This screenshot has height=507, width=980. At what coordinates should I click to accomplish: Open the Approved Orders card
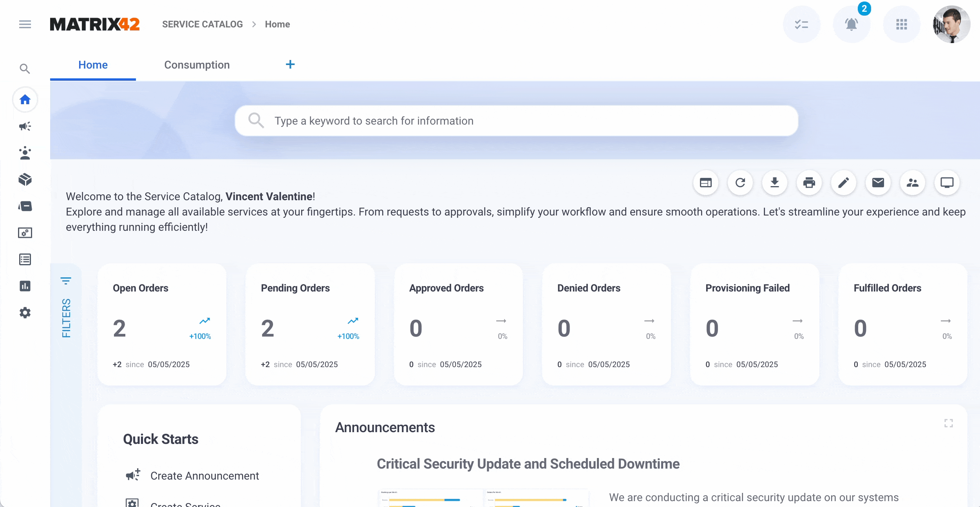(x=458, y=324)
